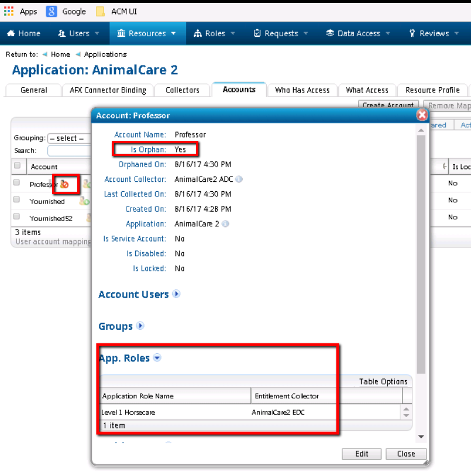The image size is (471, 476).
Task: Check the Professor account row checkbox
Action: (18, 184)
